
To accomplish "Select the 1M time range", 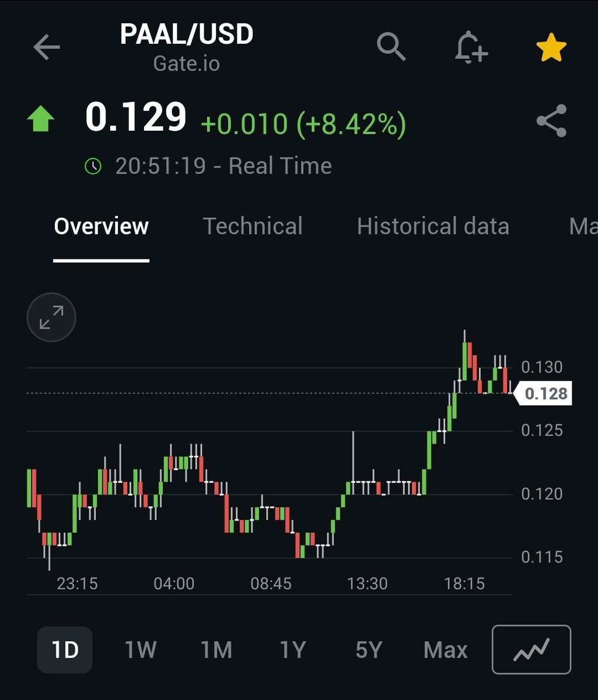I will click(216, 650).
